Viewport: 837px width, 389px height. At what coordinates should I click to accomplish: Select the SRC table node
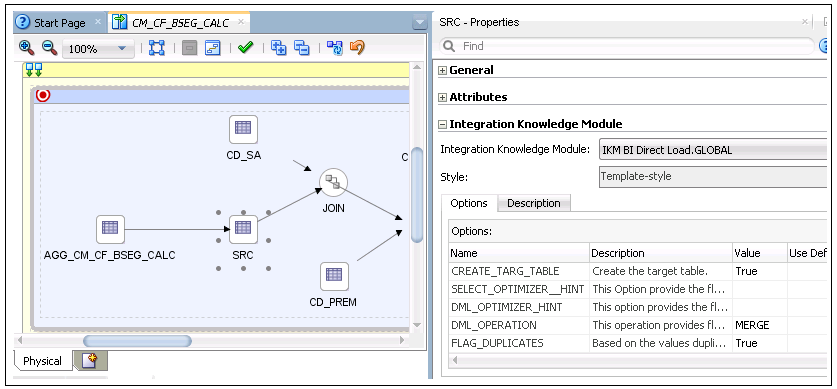pyautogui.click(x=243, y=229)
